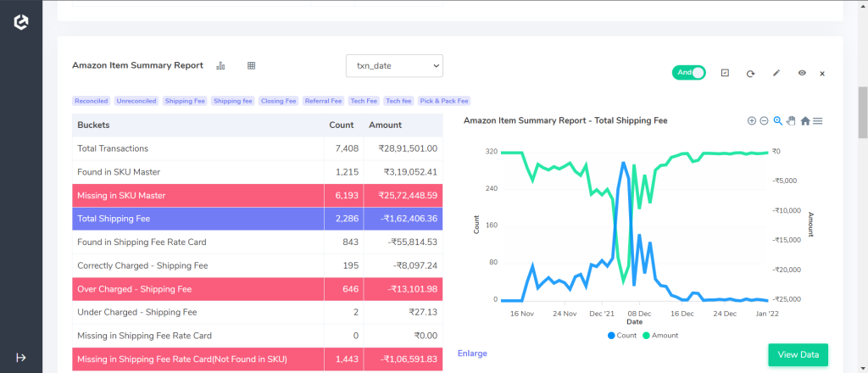Zoom in chart with plus icon
Viewport: 868px width, 373px height.
(751, 120)
